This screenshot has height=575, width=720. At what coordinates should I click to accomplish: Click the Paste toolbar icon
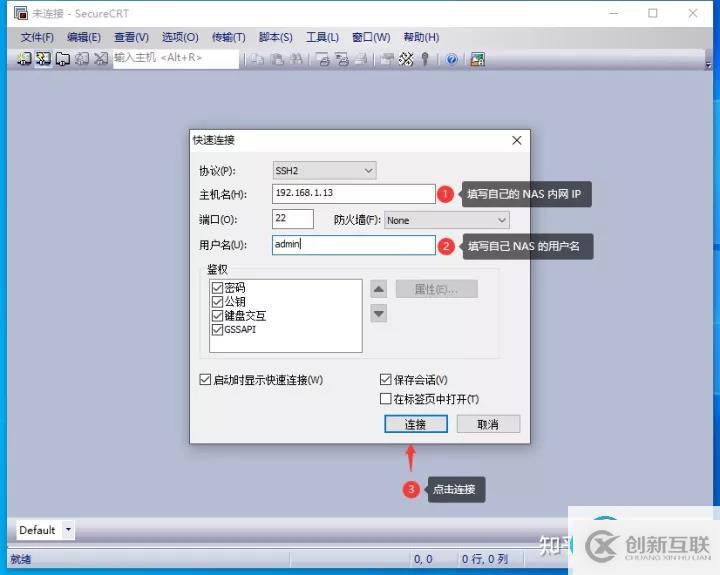(277, 59)
